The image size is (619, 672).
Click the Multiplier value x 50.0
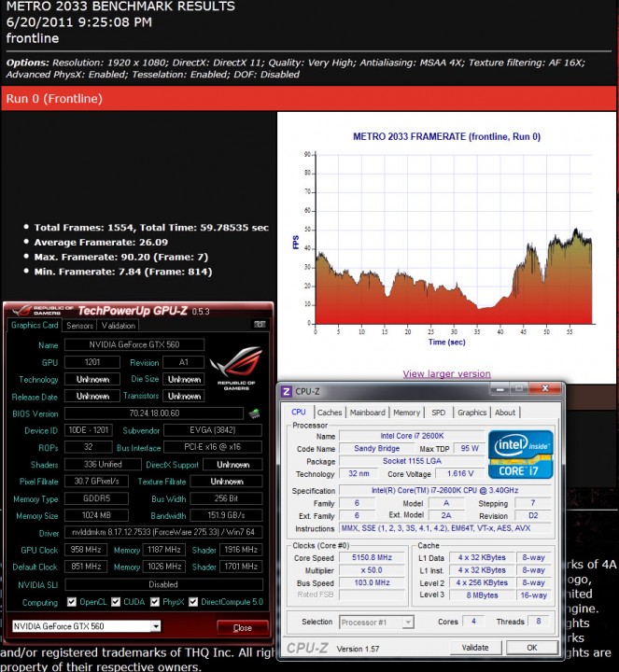point(372,570)
